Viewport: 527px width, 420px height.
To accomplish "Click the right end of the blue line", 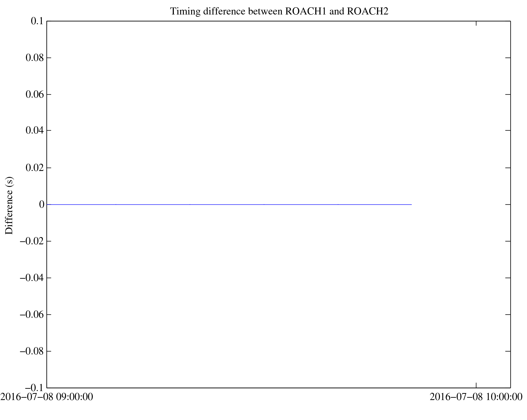I will coord(411,205).
